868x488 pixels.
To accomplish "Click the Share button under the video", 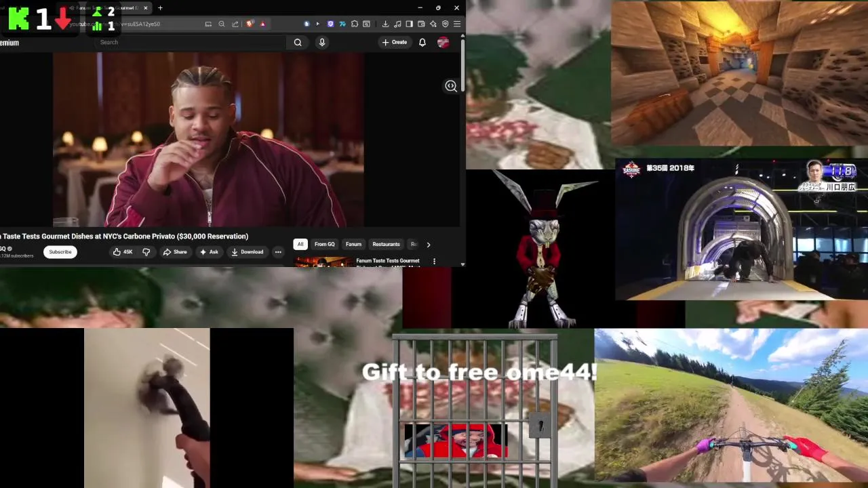I will pos(174,252).
